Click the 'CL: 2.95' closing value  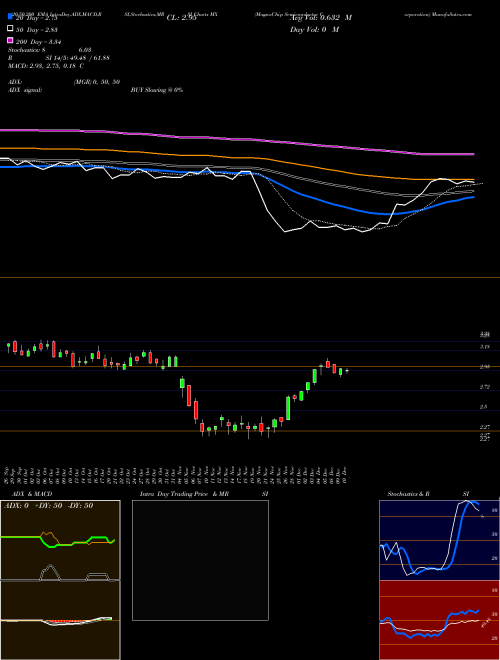181,18
